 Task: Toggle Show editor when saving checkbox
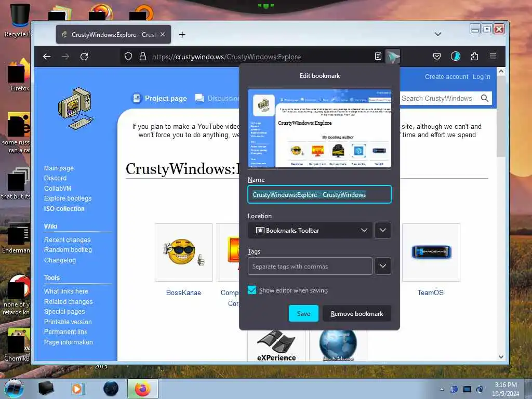click(252, 290)
